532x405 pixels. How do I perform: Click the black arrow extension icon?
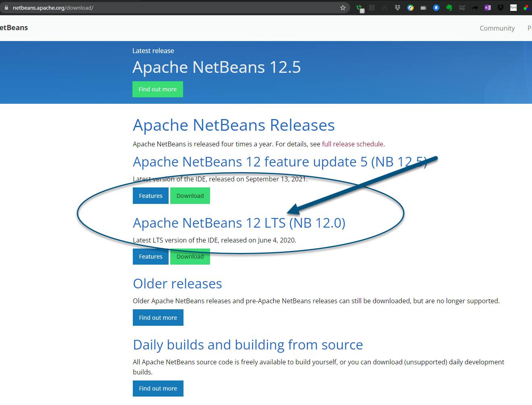[475, 8]
